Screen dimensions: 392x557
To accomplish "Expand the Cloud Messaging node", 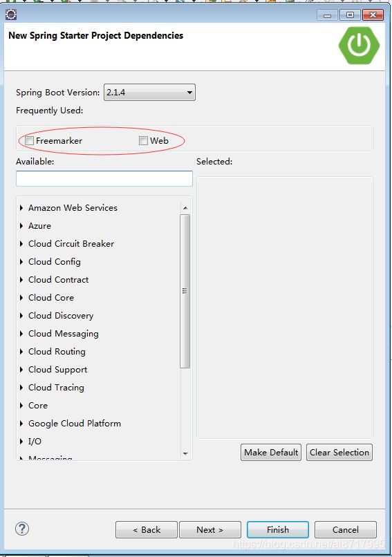I will 21,334.
